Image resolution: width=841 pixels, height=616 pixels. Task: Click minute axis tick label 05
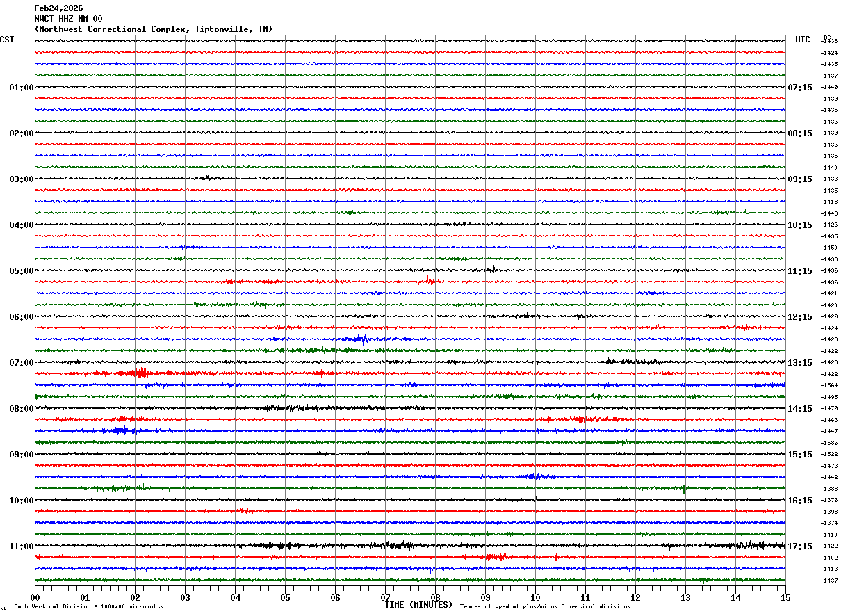click(285, 597)
